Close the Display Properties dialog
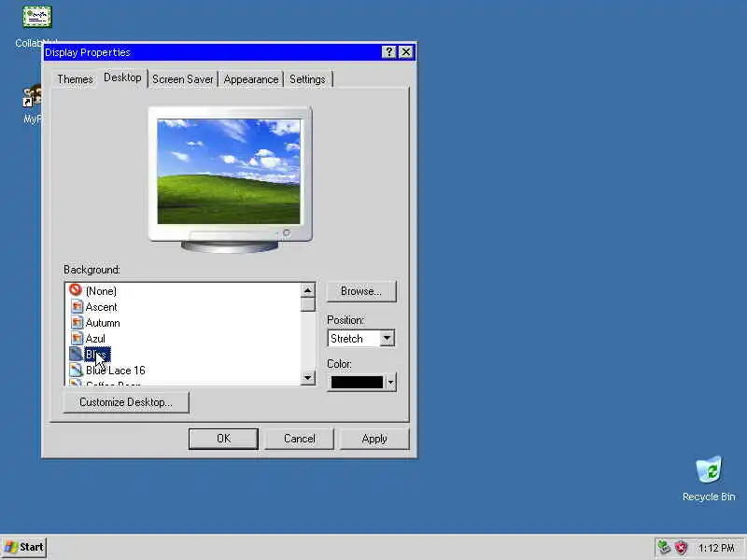This screenshot has height=560, width=747. [405, 52]
